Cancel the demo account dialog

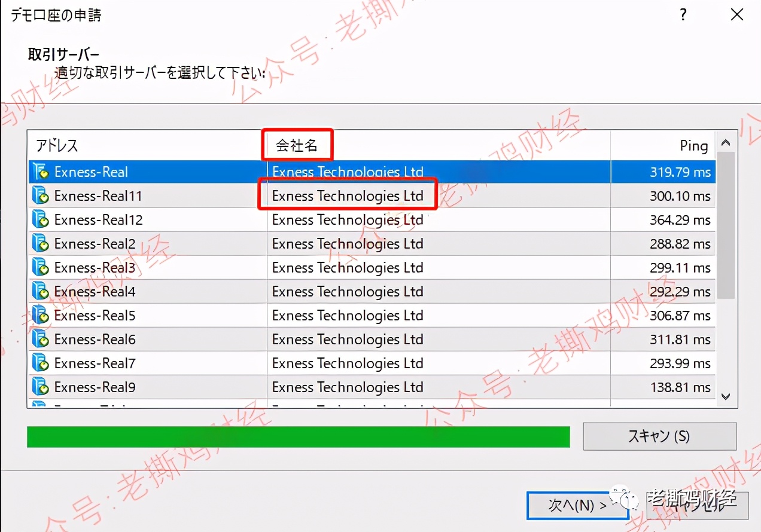click(x=698, y=506)
